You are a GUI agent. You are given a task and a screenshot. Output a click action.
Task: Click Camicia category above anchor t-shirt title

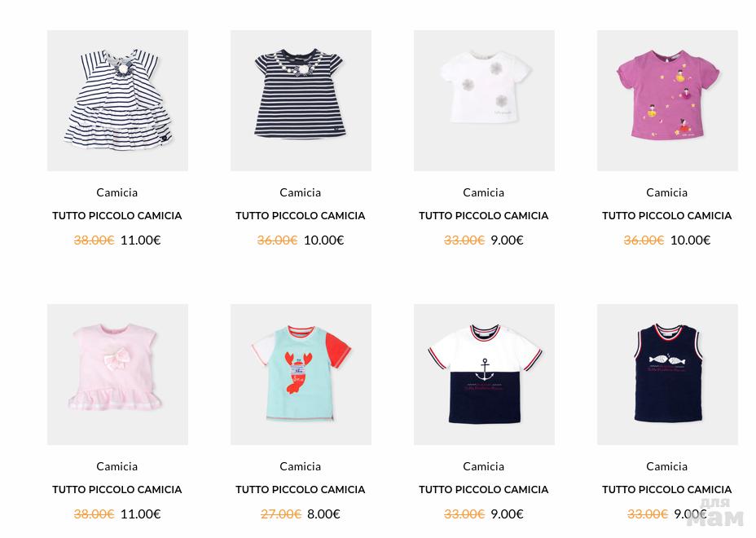tap(484, 466)
